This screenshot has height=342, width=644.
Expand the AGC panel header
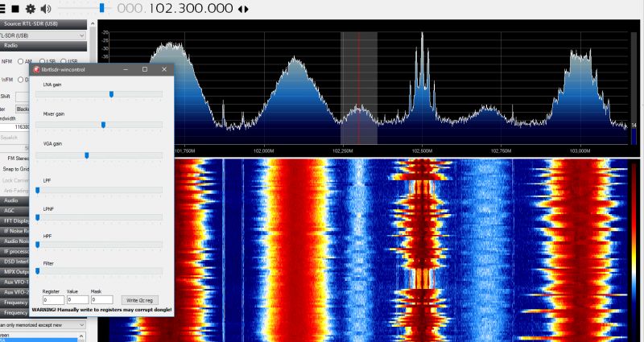click(14, 211)
